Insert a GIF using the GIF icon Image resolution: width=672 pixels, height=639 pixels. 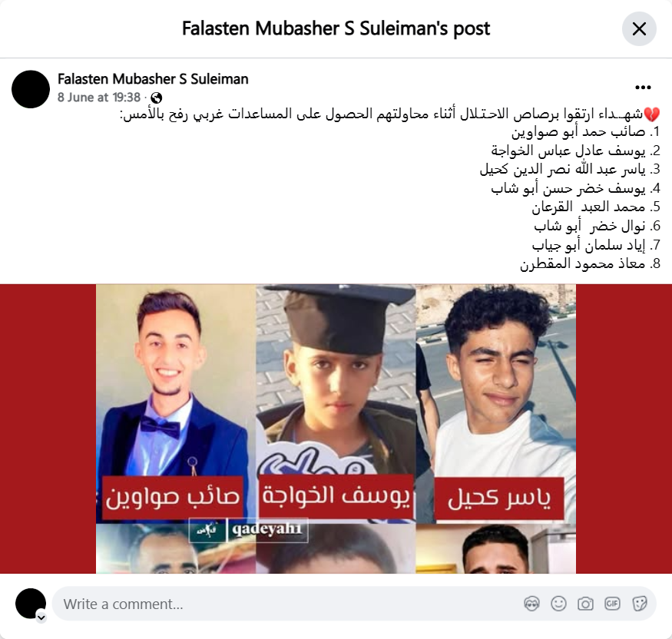coord(612,604)
